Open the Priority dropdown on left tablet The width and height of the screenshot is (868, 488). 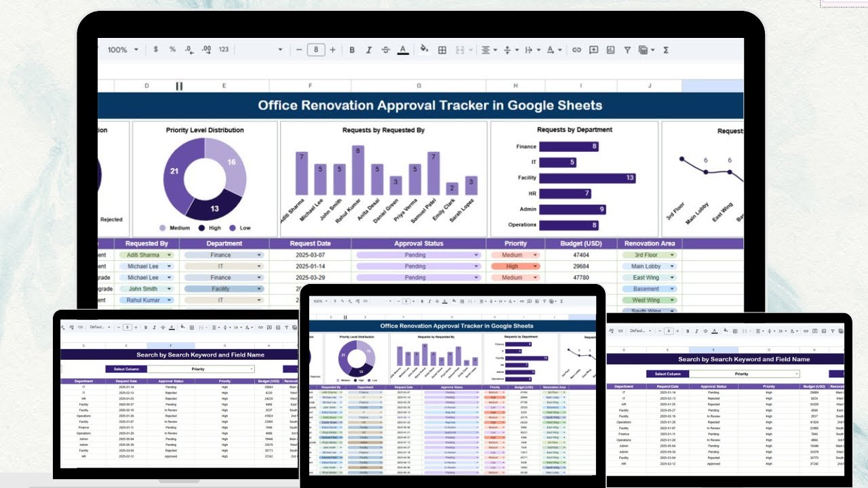[201, 369]
